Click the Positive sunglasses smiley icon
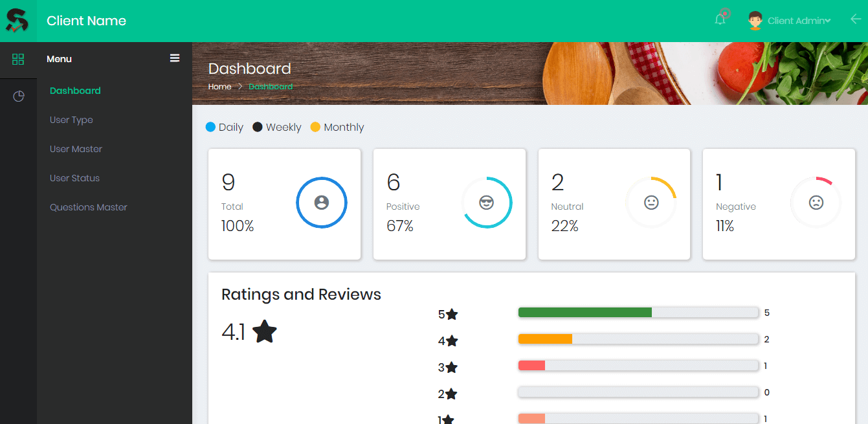868x424 pixels. coord(487,203)
